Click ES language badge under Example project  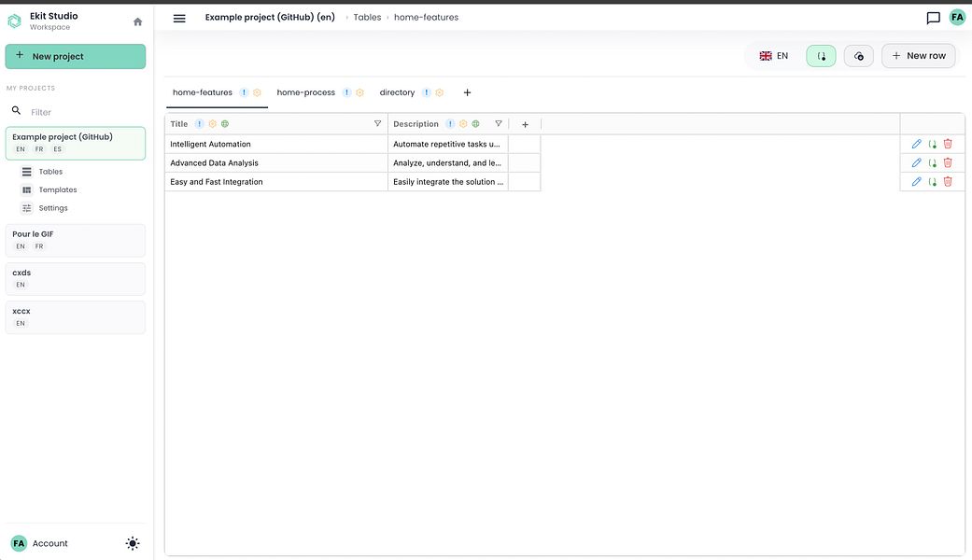coord(57,149)
